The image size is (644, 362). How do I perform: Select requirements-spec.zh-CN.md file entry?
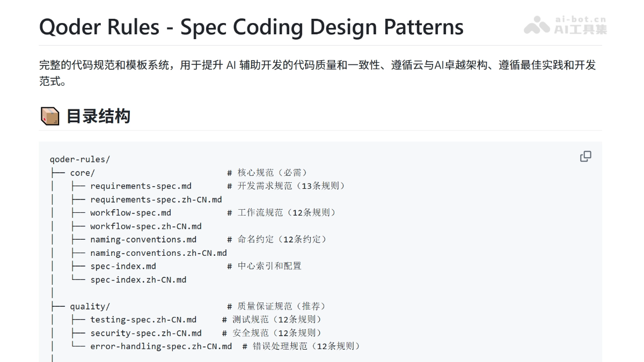click(x=156, y=200)
